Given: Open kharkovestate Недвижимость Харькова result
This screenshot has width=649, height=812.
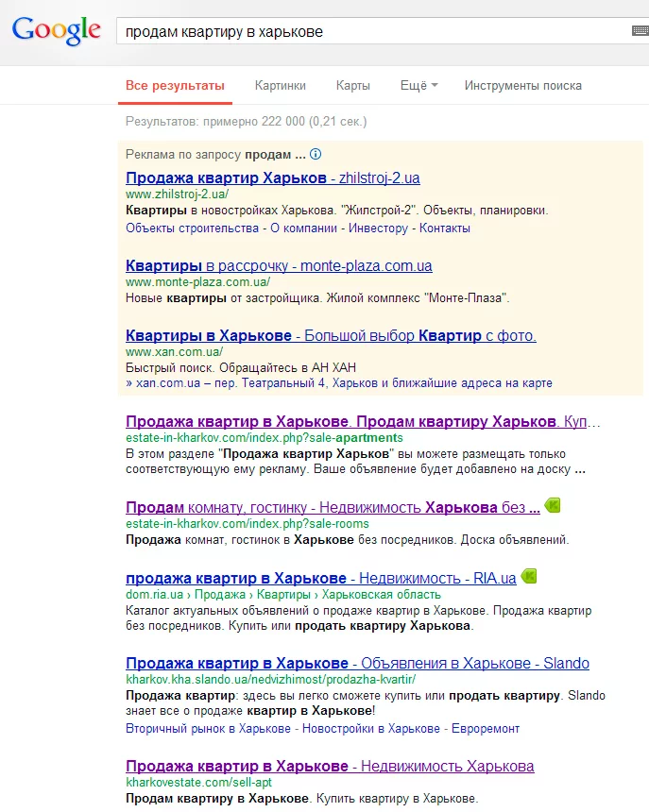Looking at the screenshot, I should click(x=330, y=766).
